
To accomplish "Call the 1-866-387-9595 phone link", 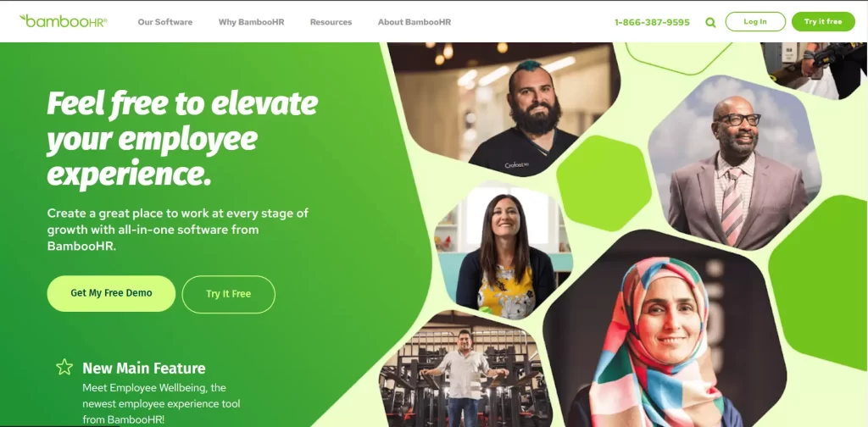I will pyautogui.click(x=652, y=22).
